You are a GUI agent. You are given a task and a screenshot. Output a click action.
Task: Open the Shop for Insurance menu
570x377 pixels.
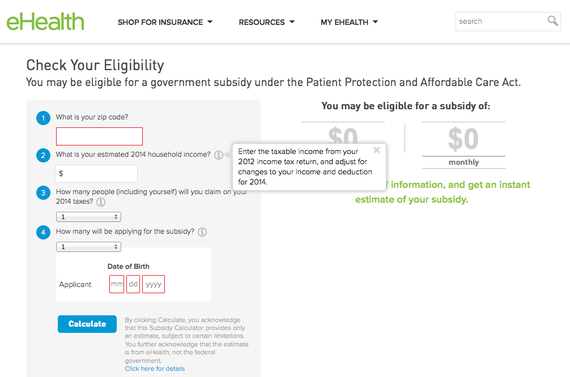[x=165, y=22]
